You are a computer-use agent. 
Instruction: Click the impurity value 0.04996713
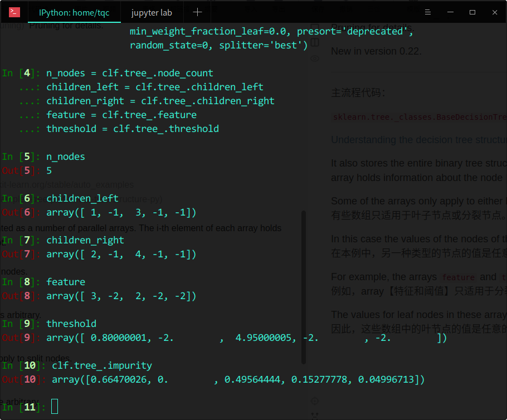387,379
